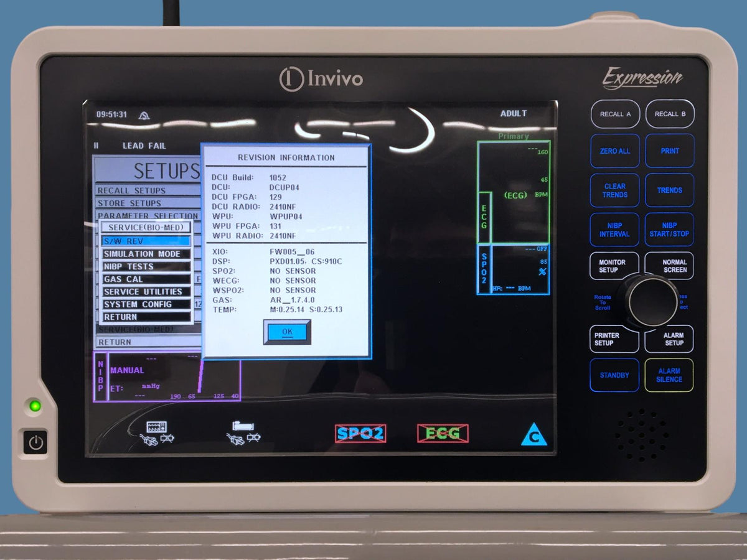Tap the DCU Build 1052 line
The height and width of the screenshot is (560, 747).
click(249, 178)
